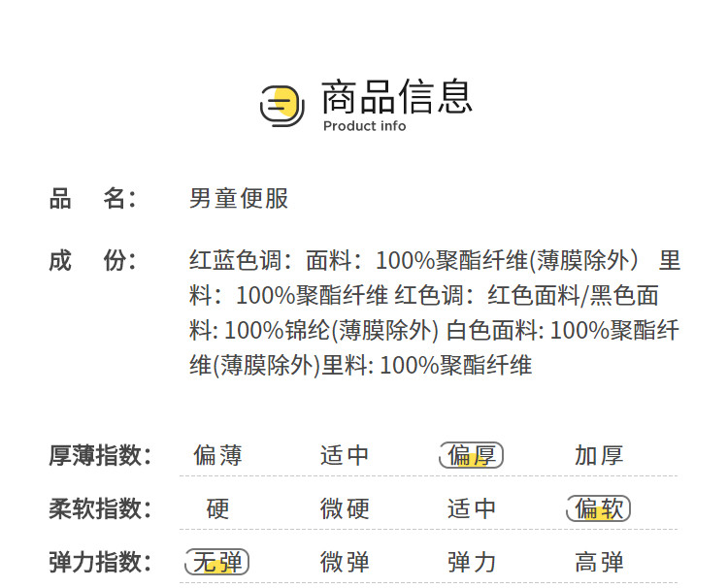Click the 厚薄指数 row label
Image resolution: width=728 pixels, height=588 pixels.
pyautogui.click(x=100, y=455)
